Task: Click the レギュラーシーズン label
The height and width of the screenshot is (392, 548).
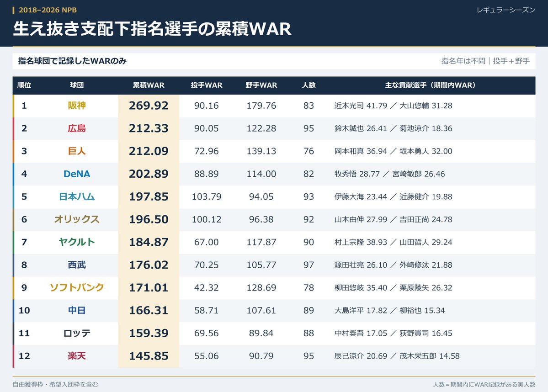Action: (505, 10)
